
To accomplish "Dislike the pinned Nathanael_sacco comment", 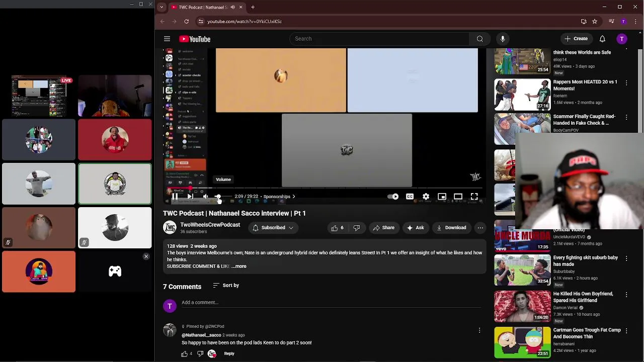I will [x=200, y=354].
